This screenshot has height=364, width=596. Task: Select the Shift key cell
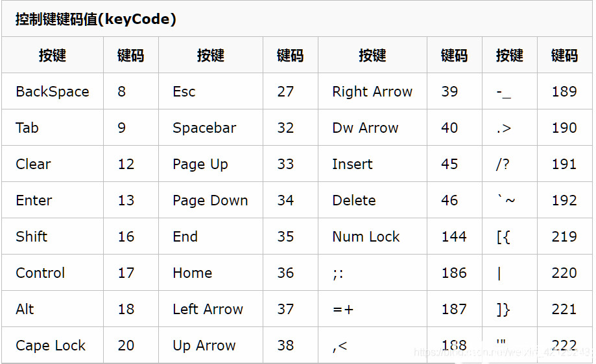point(53,236)
